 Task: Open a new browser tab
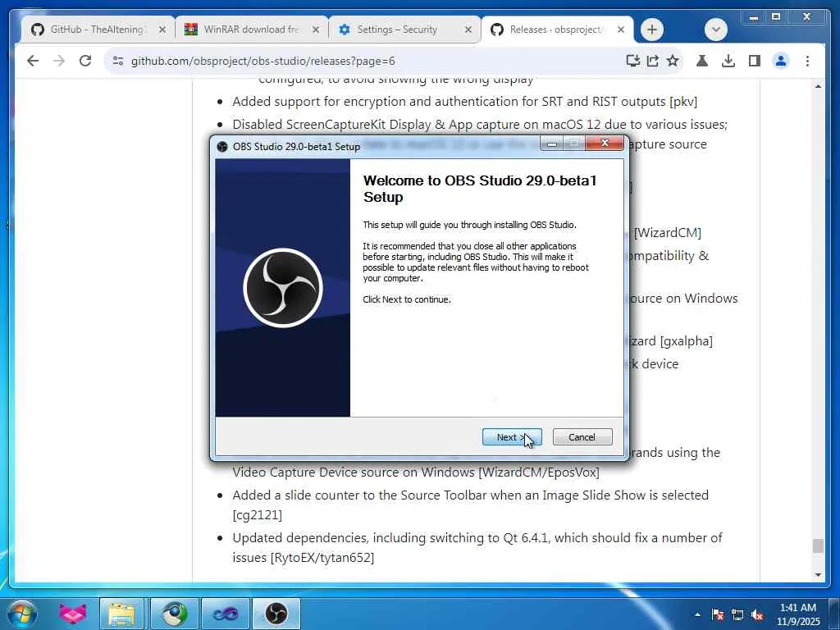point(651,30)
